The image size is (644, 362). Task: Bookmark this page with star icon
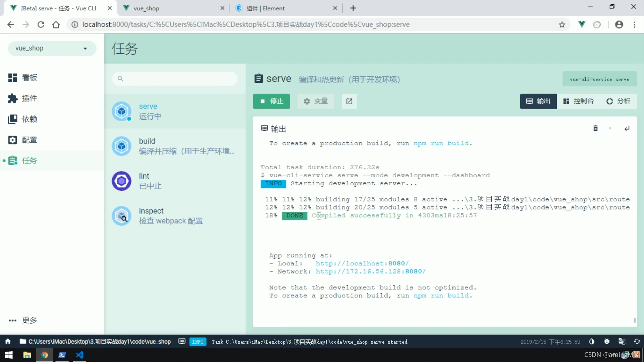coord(562,24)
